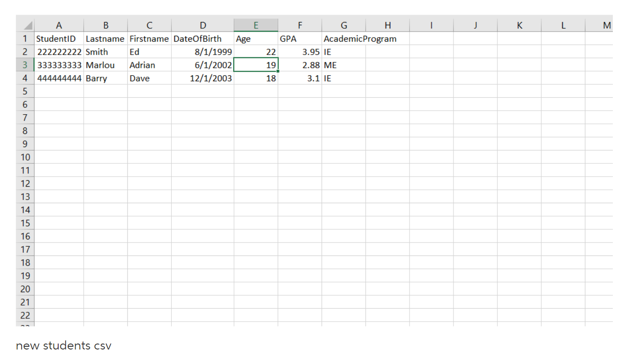
Task: Select cell containing 333333333
Action: (59, 65)
